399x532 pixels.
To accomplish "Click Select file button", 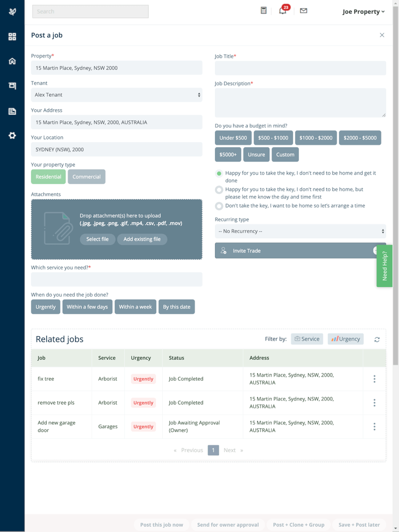I will point(97,239).
